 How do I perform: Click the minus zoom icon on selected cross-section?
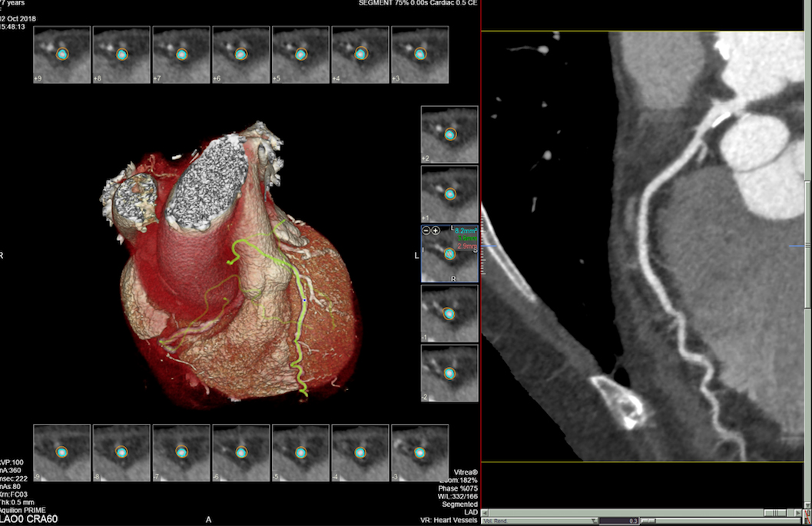coord(426,230)
